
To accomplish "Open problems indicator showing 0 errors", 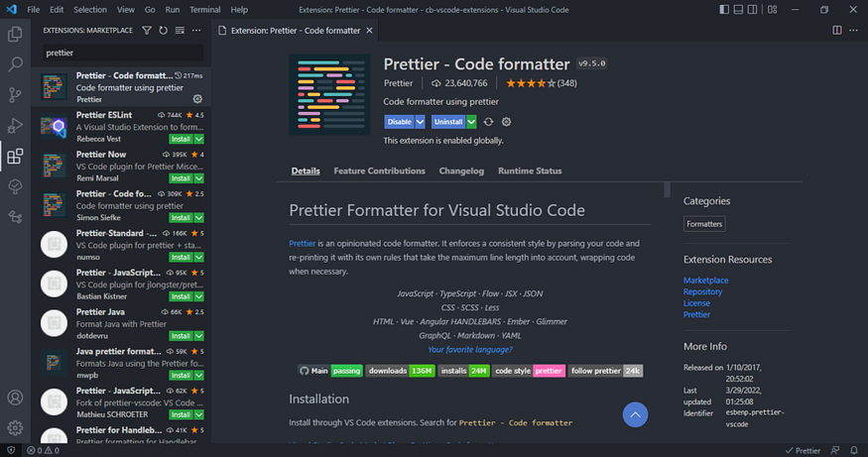I will (44, 450).
